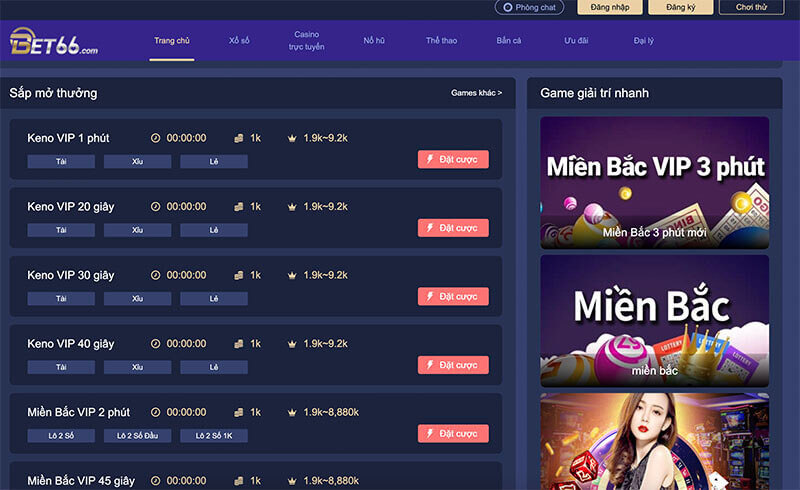The height and width of the screenshot is (490, 800).
Task: Click the Đăng ký button
Action: (x=681, y=7)
